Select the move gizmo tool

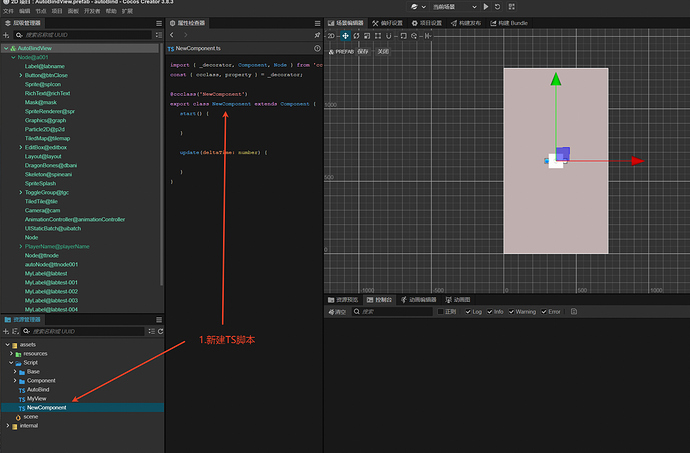click(x=345, y=35)
